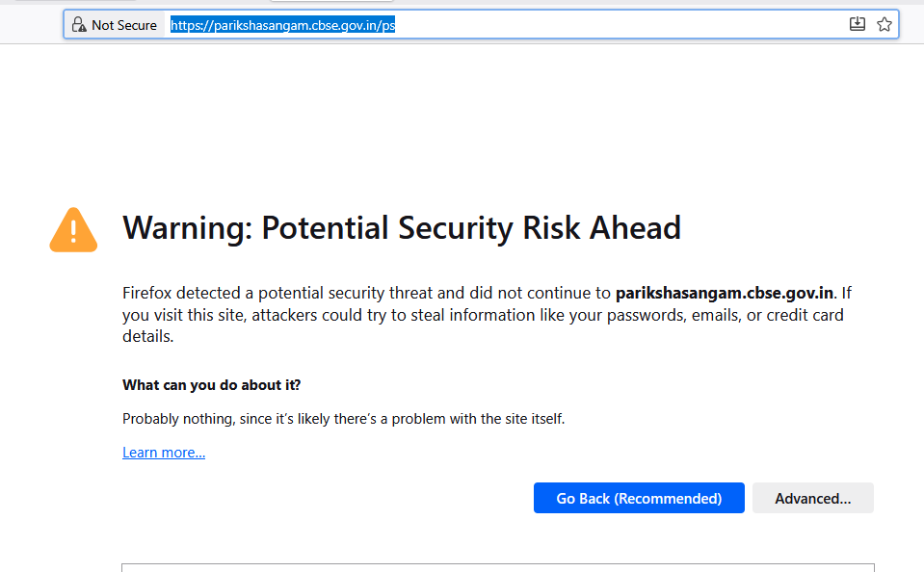Click the "What can you do about it?" subheading
The height and width of the screenshot is (572, 924).
tap(211, 385)
